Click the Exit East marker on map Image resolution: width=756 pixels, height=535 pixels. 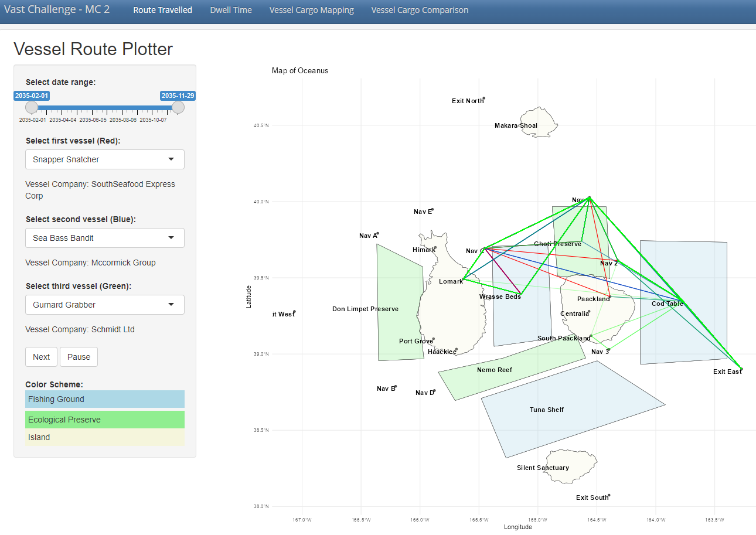pos(741,369)
